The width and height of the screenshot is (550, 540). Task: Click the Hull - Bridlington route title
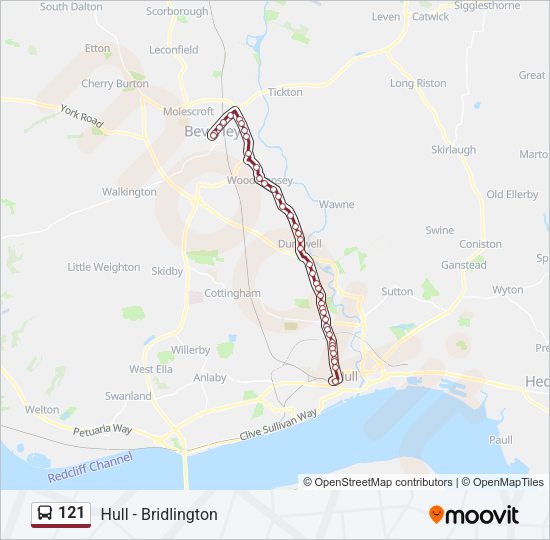point(159,514)
